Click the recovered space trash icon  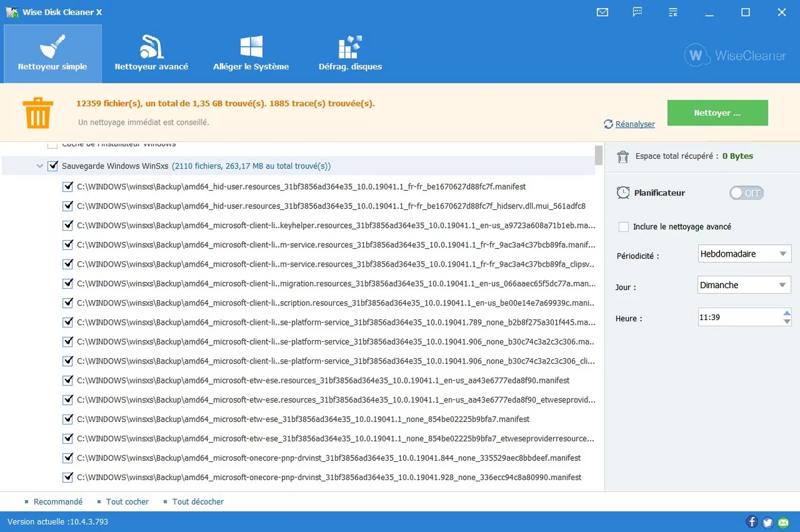coord(623,157)
